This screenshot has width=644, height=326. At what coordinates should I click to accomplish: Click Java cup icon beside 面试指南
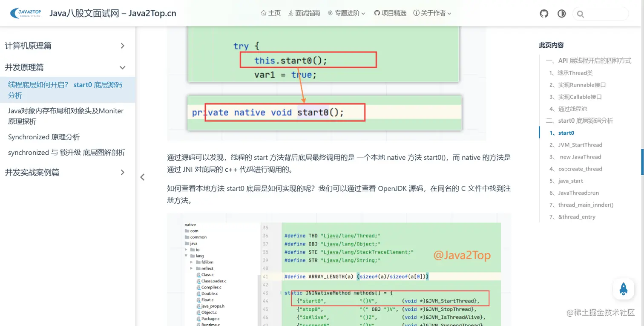[x=290, y=13]
